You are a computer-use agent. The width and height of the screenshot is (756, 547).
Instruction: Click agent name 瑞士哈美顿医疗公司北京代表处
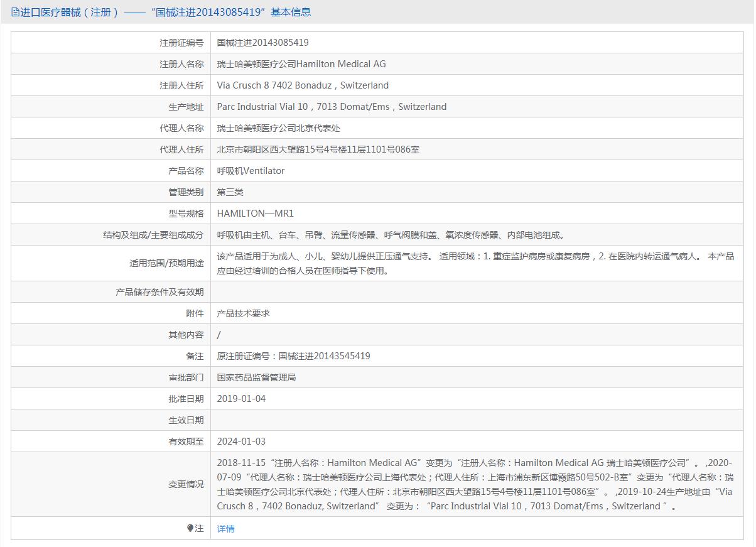(x=279, y=128)
